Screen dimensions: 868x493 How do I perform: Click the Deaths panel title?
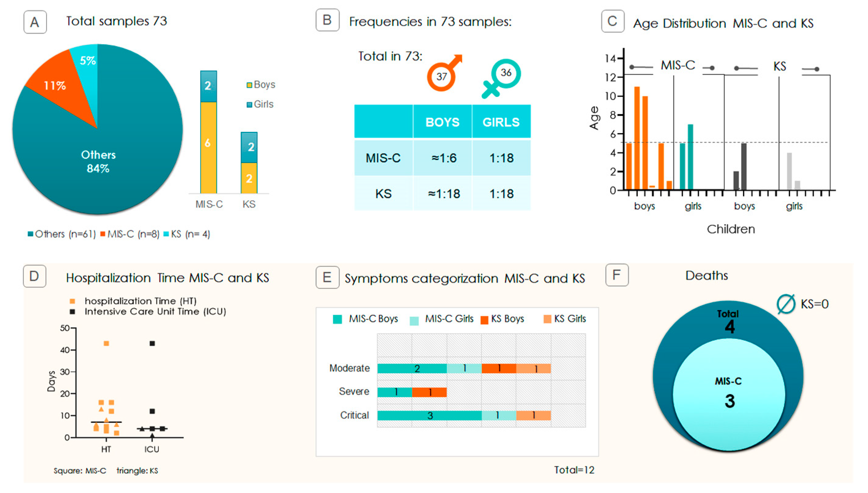[707, 276]
